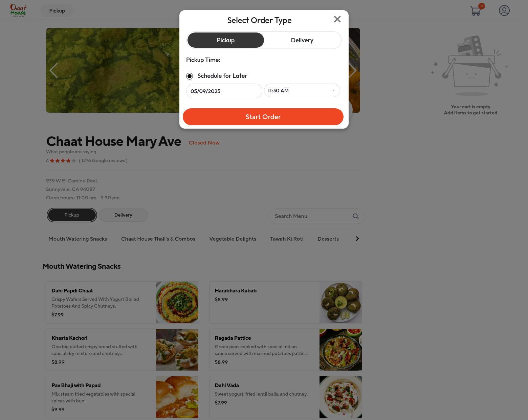
Task: Select the Tawah Ki Roti category
Action: pos(287,239)
